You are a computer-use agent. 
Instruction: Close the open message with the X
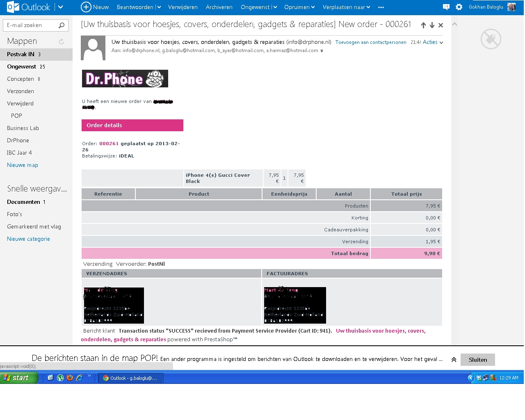[x=441, y=25]
